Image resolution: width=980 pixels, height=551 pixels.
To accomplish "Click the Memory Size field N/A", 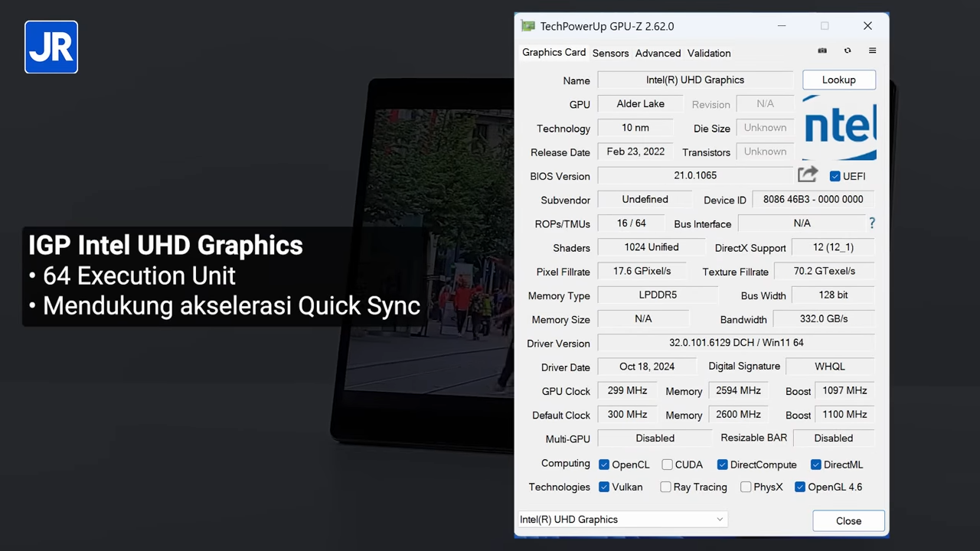I will point(643,318).
